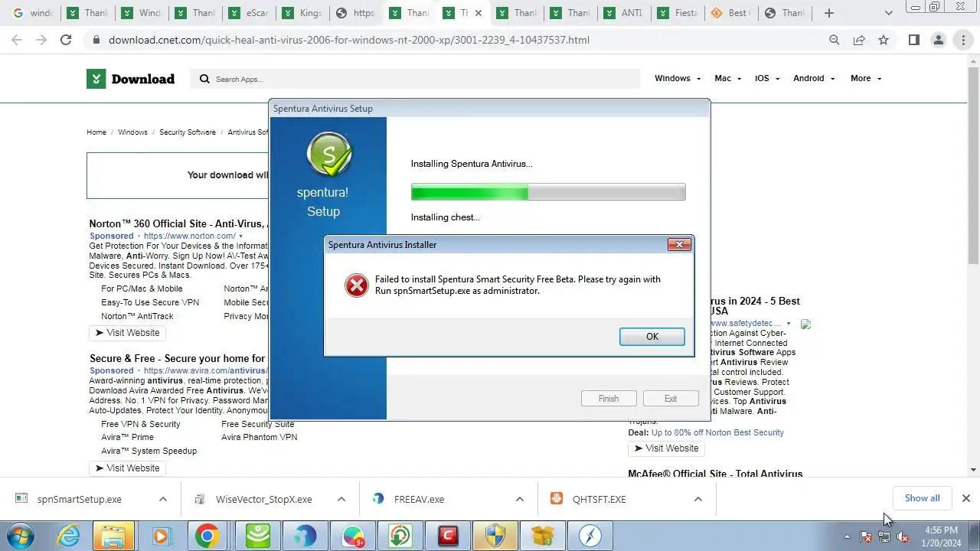Image resolution: width=980 pixels, height=551 pixels.
Task: Open the Chrome profile menu
Action: 939,40
